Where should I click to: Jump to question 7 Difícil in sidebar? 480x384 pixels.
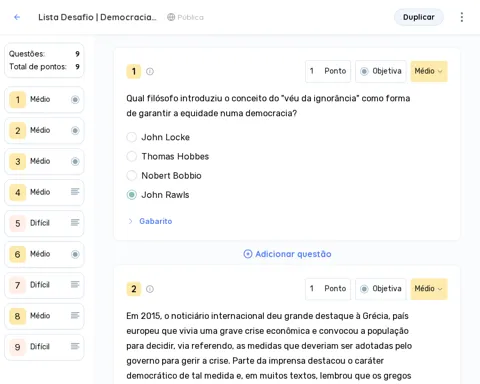tap(44, 285)
